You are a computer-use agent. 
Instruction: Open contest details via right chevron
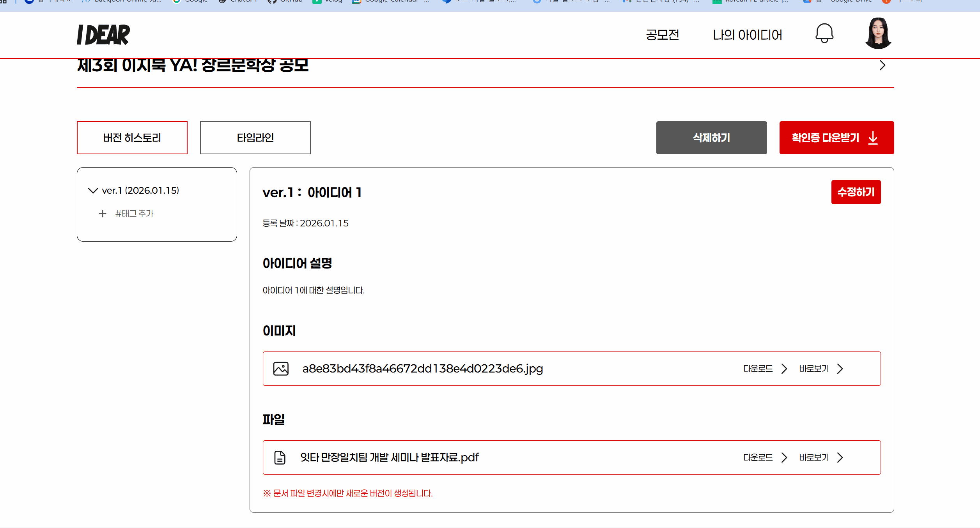882,65
